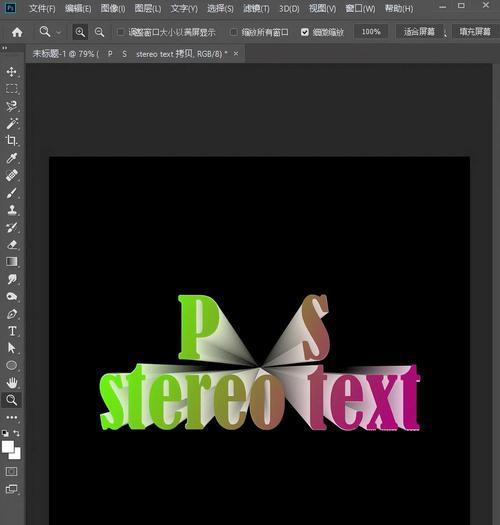
Task: Select the Crop tool
Action: point(11,141)
